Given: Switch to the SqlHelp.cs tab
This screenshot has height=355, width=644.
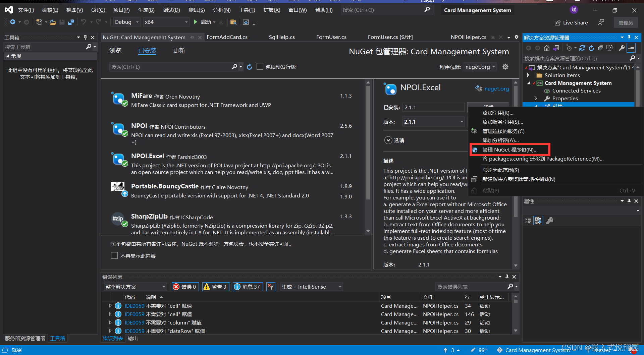Looking at the screenshot, I should pos(281,37).
